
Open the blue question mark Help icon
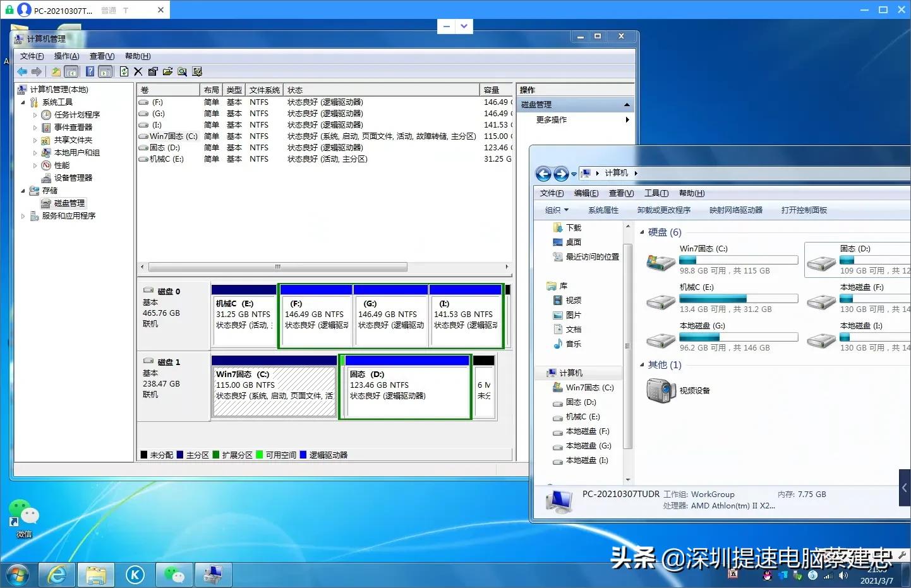90,71
